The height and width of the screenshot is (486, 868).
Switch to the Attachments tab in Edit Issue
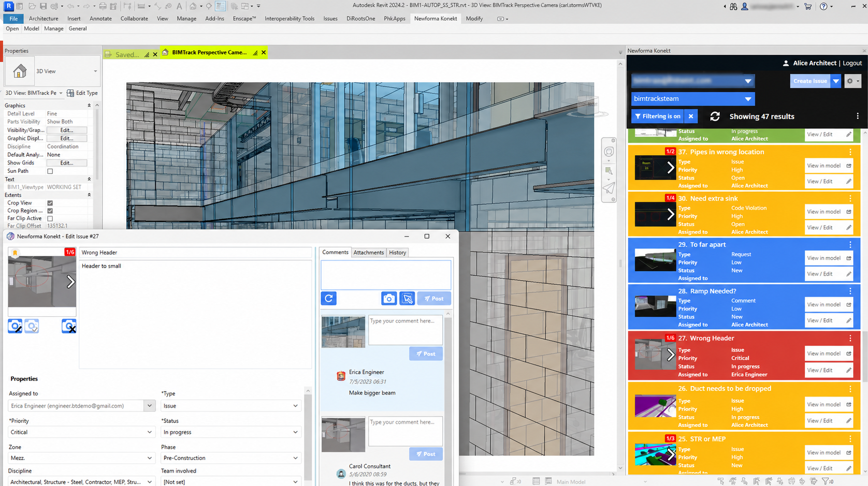click(369, 253)
